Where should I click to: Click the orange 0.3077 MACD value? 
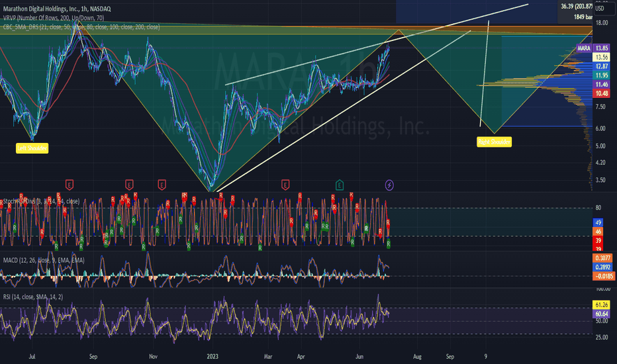pos(603,257)
